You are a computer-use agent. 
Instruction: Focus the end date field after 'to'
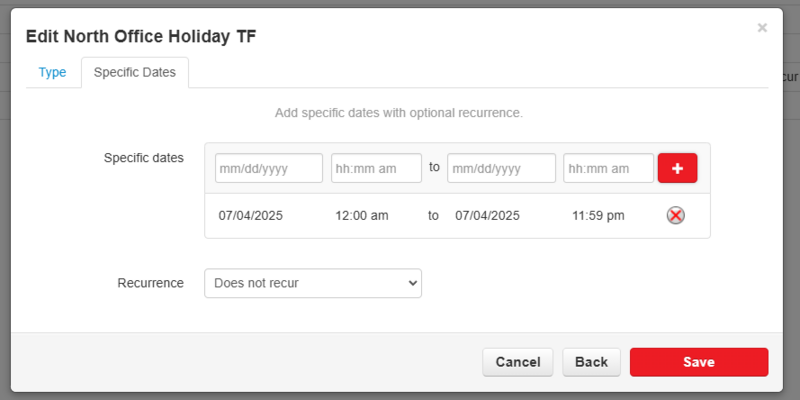pyautogui.click(x=501, y=168)
